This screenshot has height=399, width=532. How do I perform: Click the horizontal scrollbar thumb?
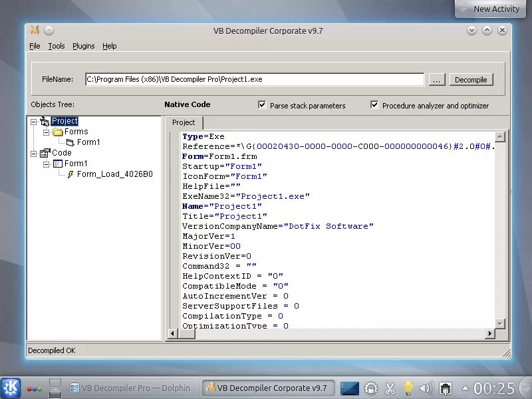point(187,334)
